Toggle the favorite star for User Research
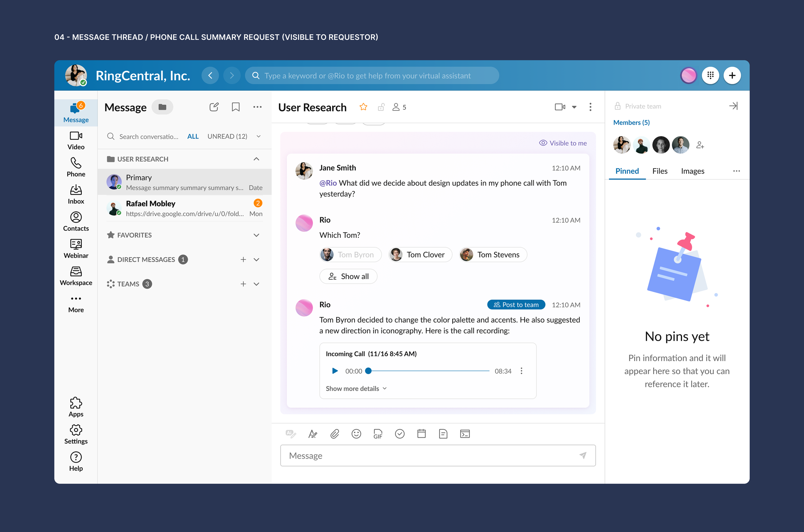This screenshot has width=804, height=532. pyautogui.click(x=363, y=107)
